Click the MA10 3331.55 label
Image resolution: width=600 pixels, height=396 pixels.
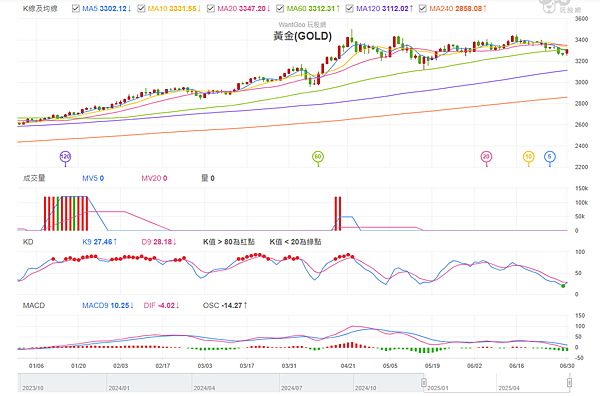pyautogui.click(x=174, y=8)
